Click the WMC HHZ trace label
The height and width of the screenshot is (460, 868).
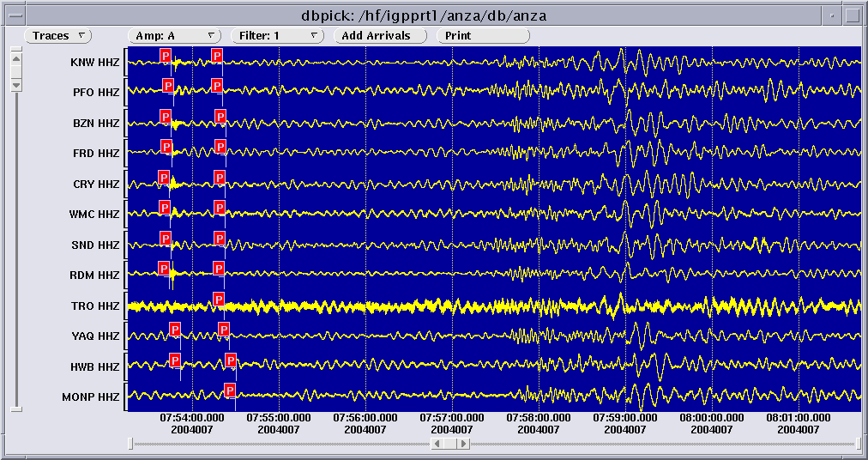pyautogui.click(x=94, y=214)
